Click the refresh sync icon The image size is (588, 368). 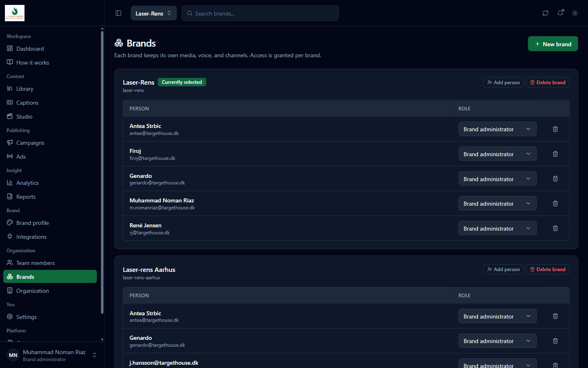pos(546,13)
